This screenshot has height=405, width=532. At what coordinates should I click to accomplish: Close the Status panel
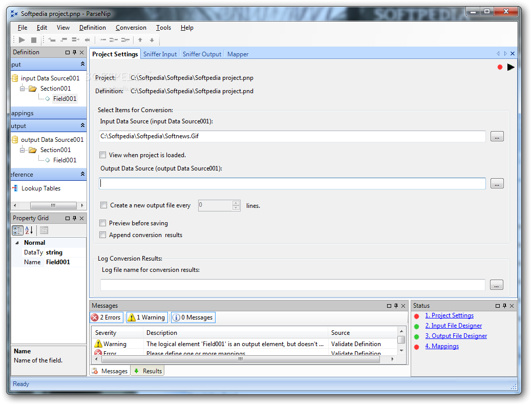[512, 306]
